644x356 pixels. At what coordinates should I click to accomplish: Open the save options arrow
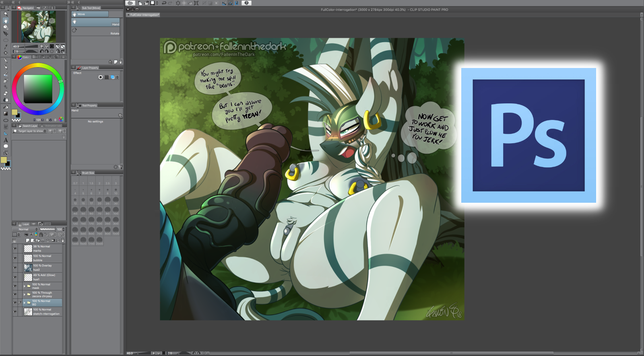(157, 3)
